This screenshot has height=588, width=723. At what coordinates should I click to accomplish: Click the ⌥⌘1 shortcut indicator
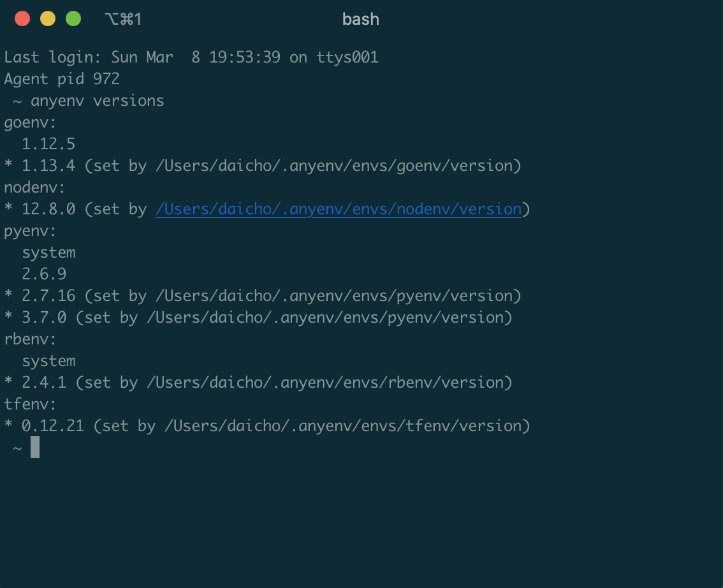click(x=123, y=19)
